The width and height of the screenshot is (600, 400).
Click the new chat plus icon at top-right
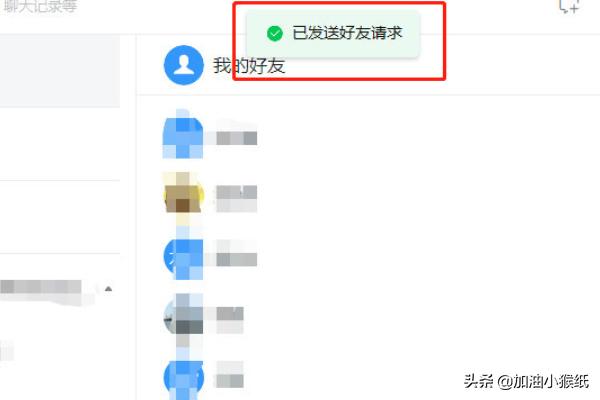[x=569, y=7]
